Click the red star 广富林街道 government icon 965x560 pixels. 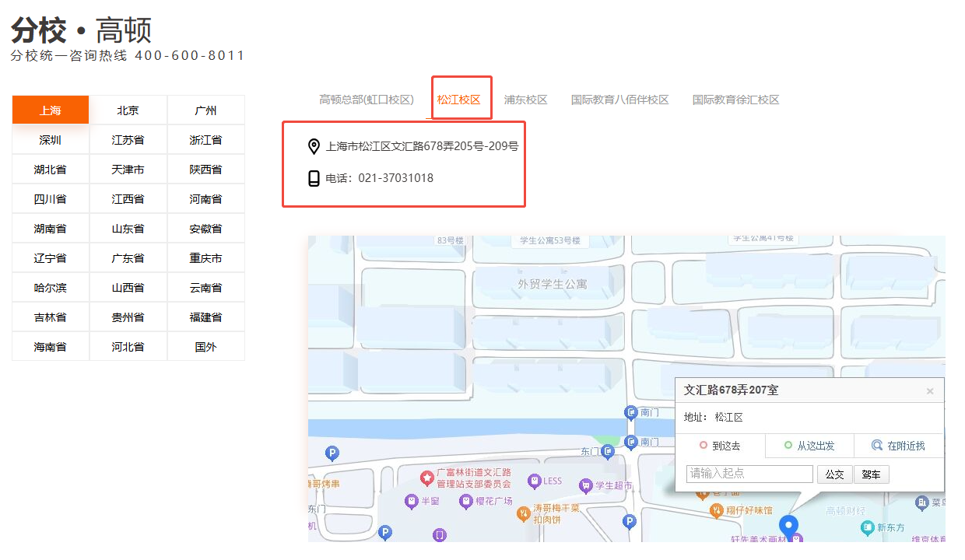[426, 477]
